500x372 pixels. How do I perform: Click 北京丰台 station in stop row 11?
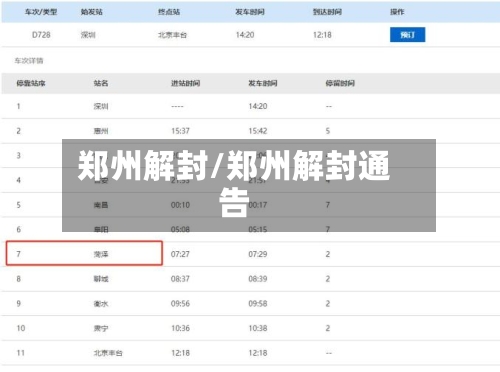(108, 353)
